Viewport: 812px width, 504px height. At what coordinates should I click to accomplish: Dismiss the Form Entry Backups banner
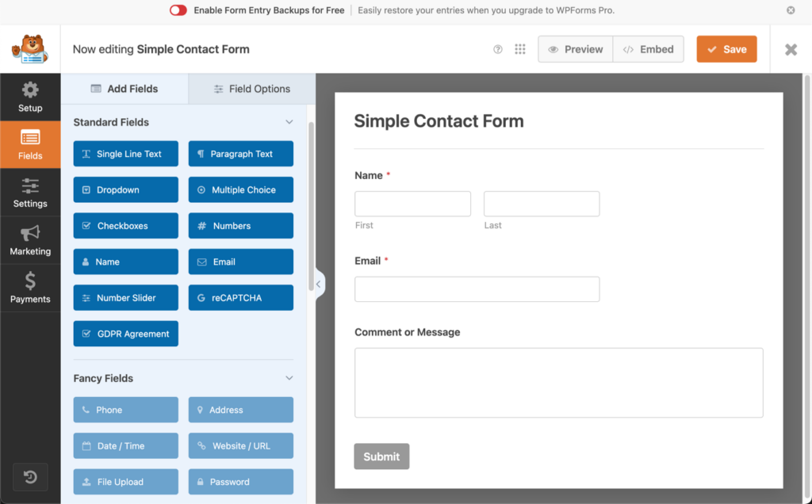[x=790, y=10]
